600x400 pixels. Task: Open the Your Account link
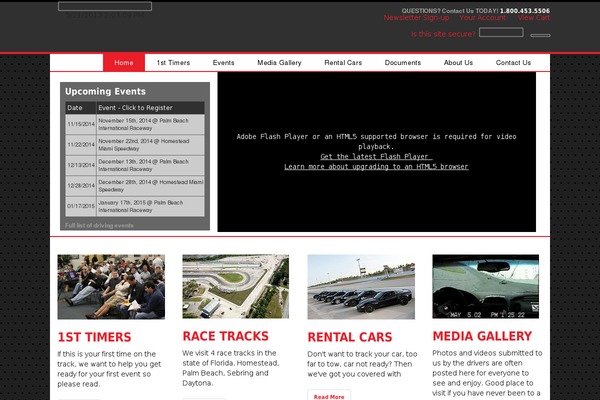(483, 18)
